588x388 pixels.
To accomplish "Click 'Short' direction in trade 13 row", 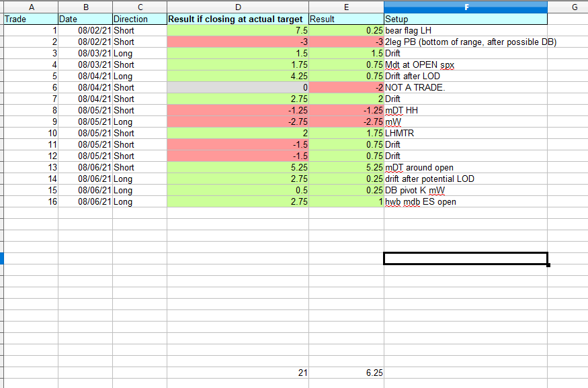I will pos(140,167).
